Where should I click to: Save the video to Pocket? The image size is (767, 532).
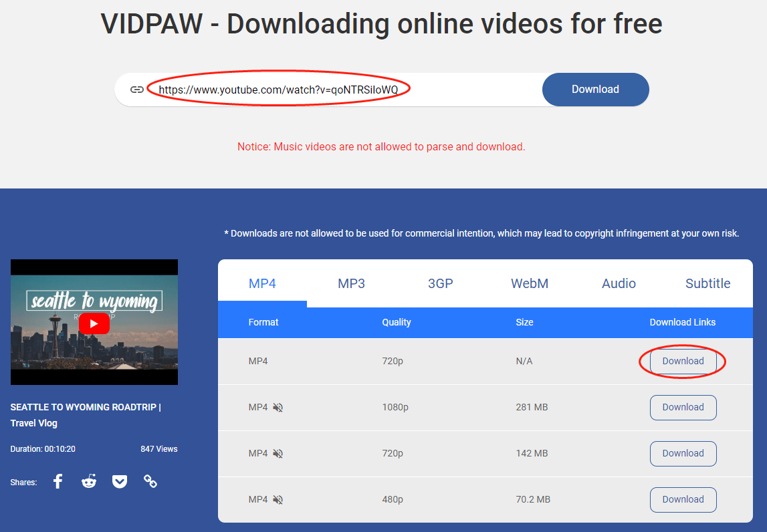coord(119,482)
